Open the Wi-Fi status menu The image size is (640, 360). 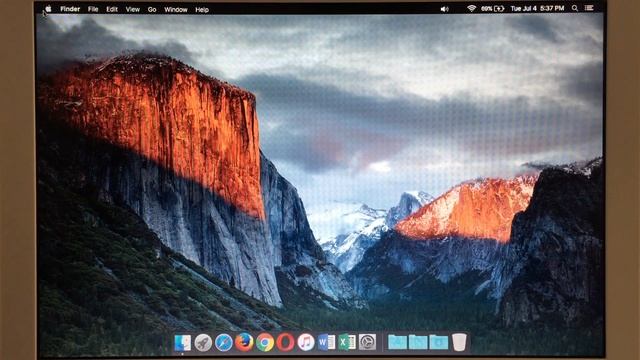pyautogui.click(x=471, y=8)
